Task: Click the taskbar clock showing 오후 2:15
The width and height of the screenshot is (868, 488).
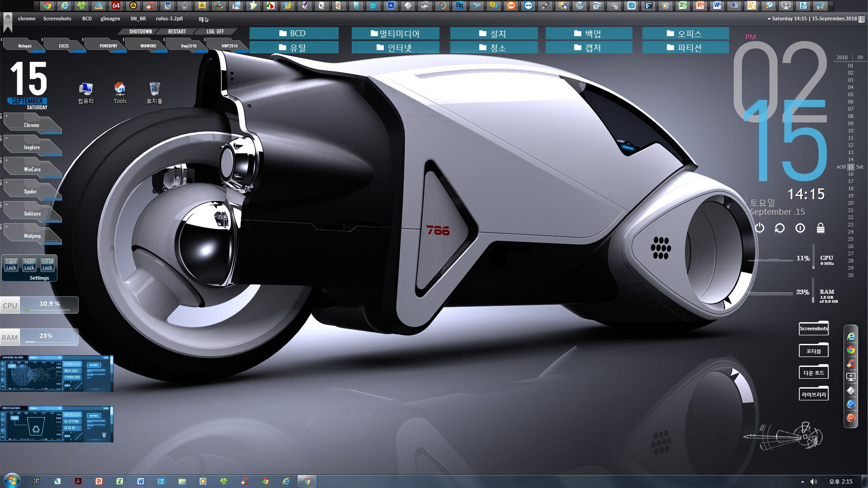Action: (x=840, y=482)
